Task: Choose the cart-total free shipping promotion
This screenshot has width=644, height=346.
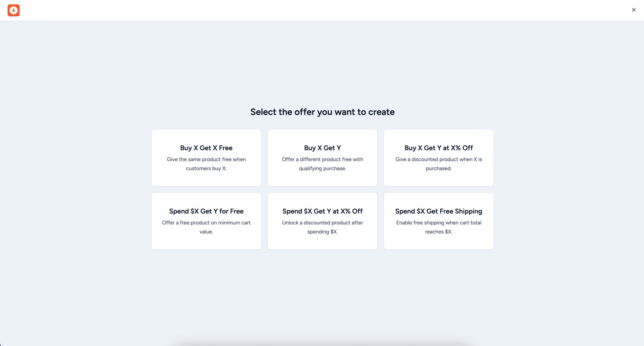Action: (438, 221)
